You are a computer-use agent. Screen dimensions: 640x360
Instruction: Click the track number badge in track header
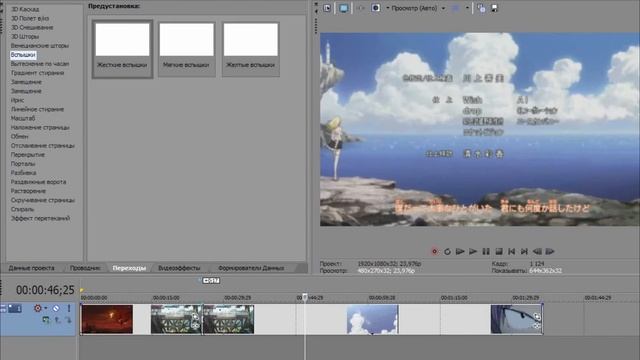(15, 309)
